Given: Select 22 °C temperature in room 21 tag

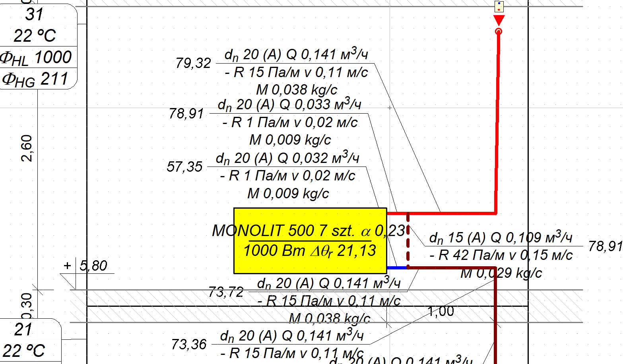Looking at the screenshot, I should (x=24, y=351).
